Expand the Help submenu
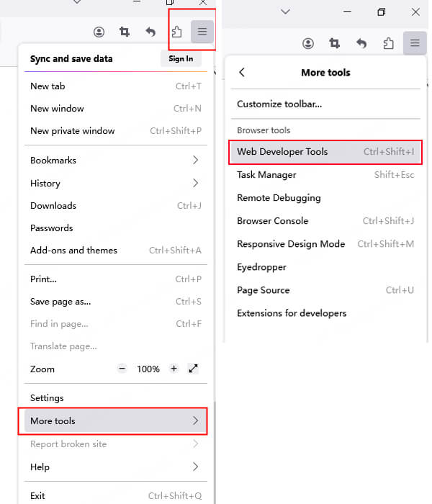This screenshot has width=432, height=504. 195,467
